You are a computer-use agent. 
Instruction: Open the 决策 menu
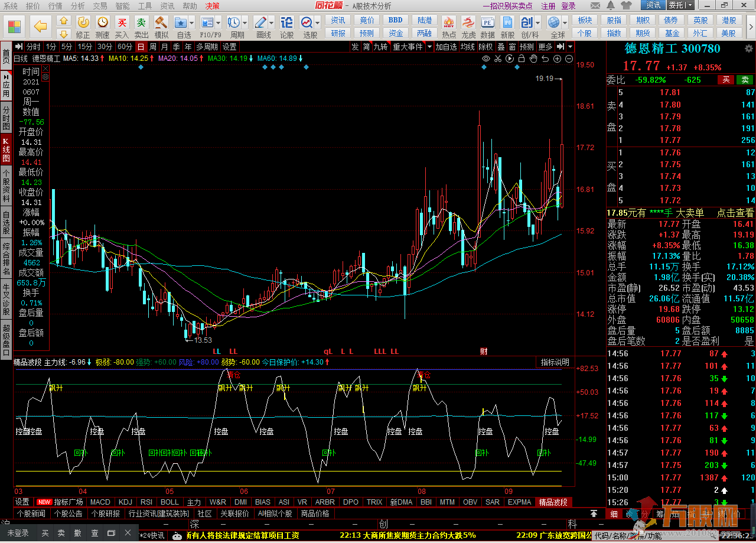(212, 5)
